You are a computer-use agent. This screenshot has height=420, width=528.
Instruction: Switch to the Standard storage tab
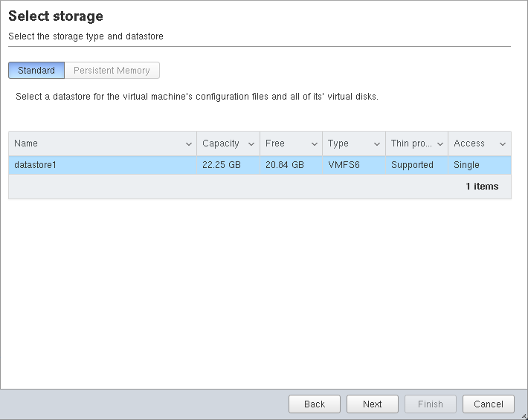click(x=36, y=71)
